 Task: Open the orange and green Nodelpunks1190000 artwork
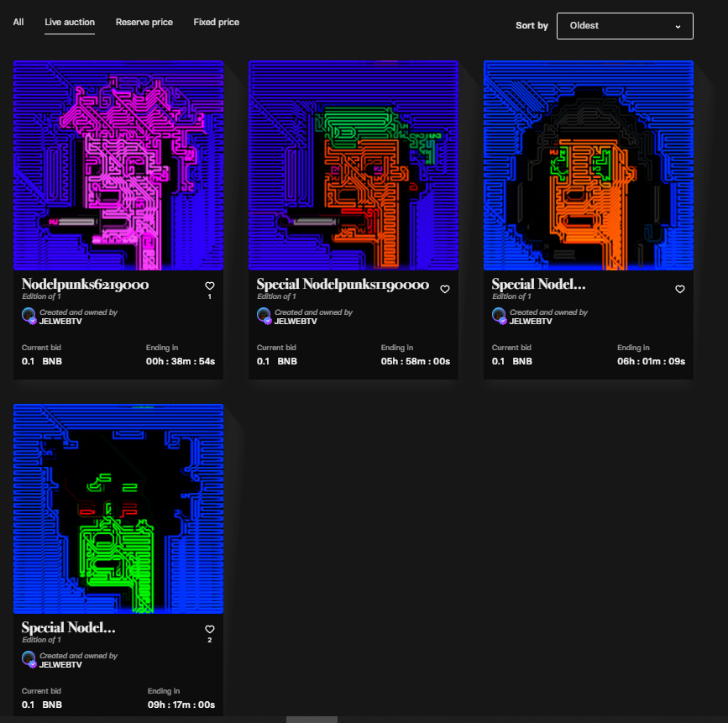[x=354, y=165]
